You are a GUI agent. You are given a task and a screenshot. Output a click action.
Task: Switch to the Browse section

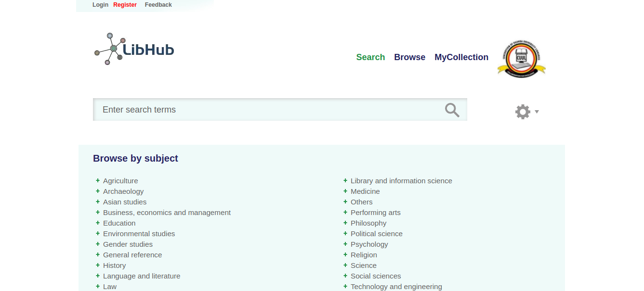tap(409, 57)
